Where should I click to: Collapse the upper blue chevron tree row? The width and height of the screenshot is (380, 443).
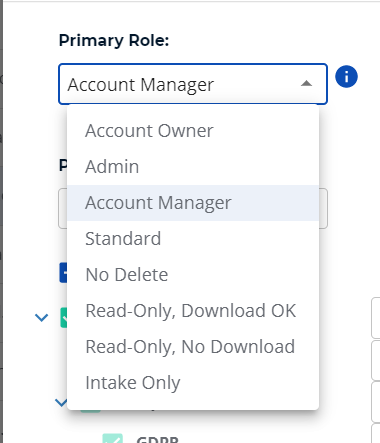[x=41, y=318]
